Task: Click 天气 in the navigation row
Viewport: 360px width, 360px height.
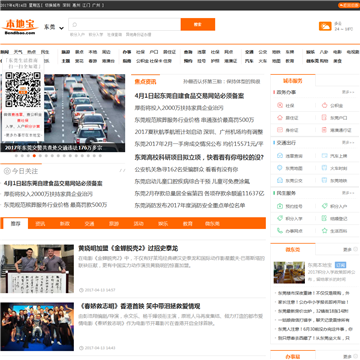Action: (18, 52)
